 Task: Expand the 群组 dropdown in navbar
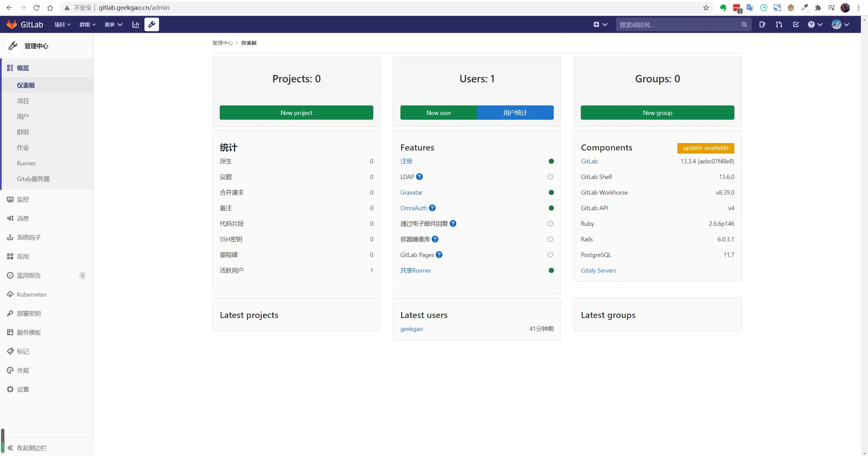[87, 24]
